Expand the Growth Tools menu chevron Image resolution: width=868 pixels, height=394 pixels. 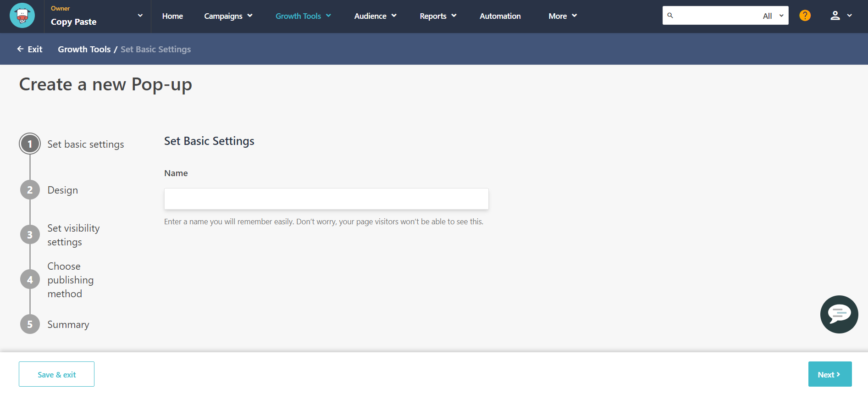(x=328, y=16)
